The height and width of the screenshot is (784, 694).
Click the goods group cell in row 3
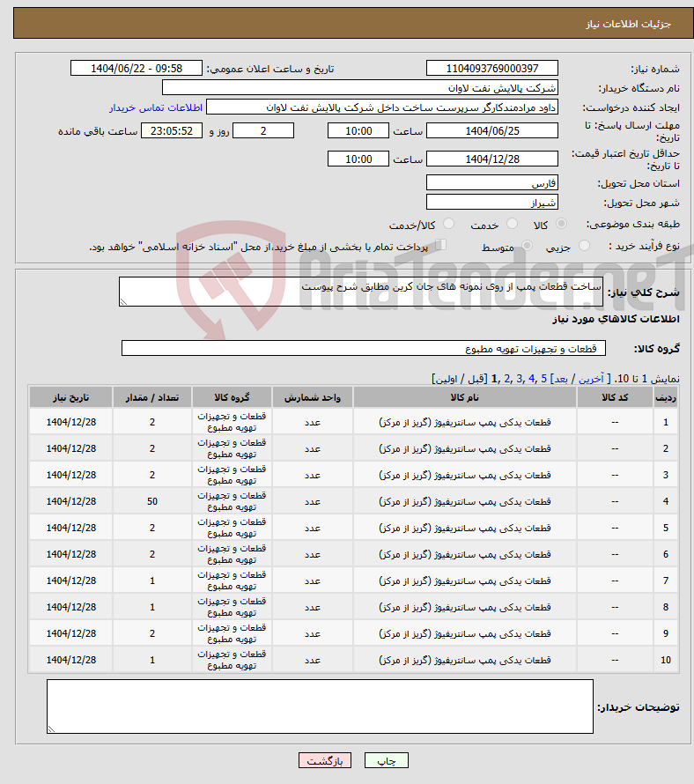232,475
